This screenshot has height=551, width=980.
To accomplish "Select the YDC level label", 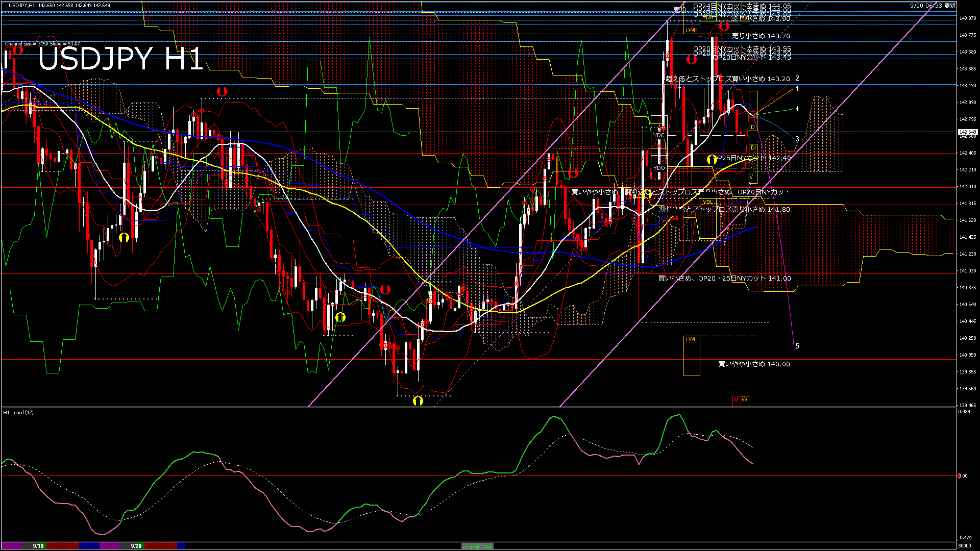I will pyautogui.click(x=659, y=135).
